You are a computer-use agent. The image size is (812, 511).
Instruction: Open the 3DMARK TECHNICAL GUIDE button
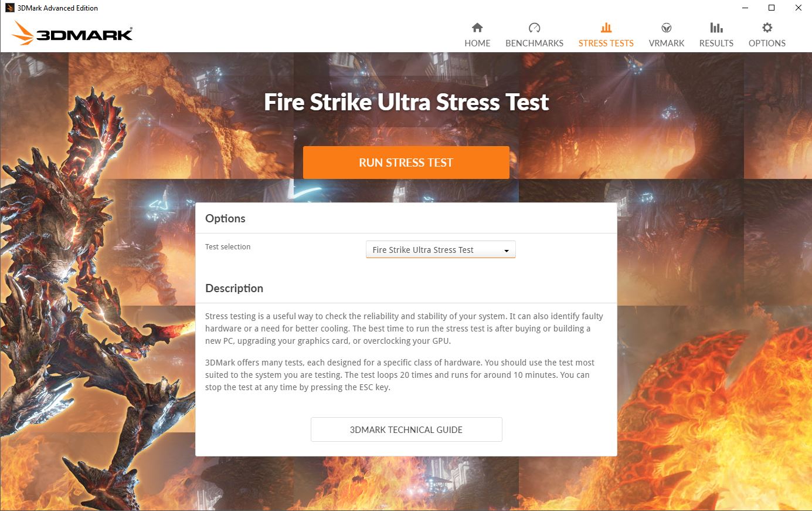pos(406,429)
